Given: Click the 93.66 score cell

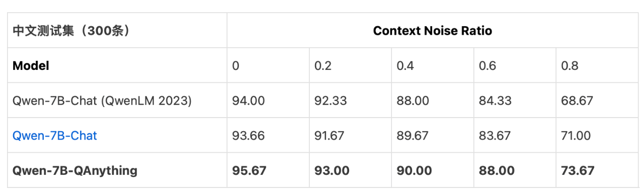Looking at the screenshot, I should 249,136.
